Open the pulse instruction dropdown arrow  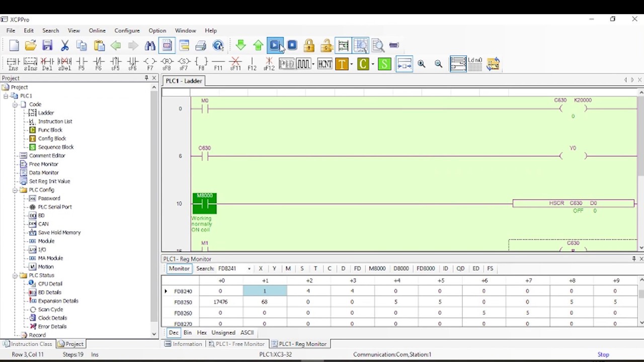pyautogui.click(x=313, y=64)
